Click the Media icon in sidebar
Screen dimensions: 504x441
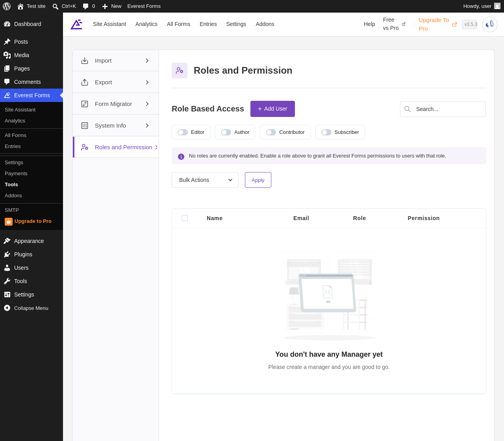pos(7,55)
